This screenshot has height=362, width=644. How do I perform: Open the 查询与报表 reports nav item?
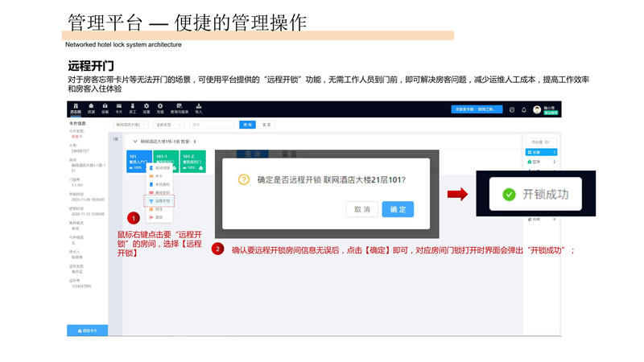pyautogui.click(x=180, y=109)
